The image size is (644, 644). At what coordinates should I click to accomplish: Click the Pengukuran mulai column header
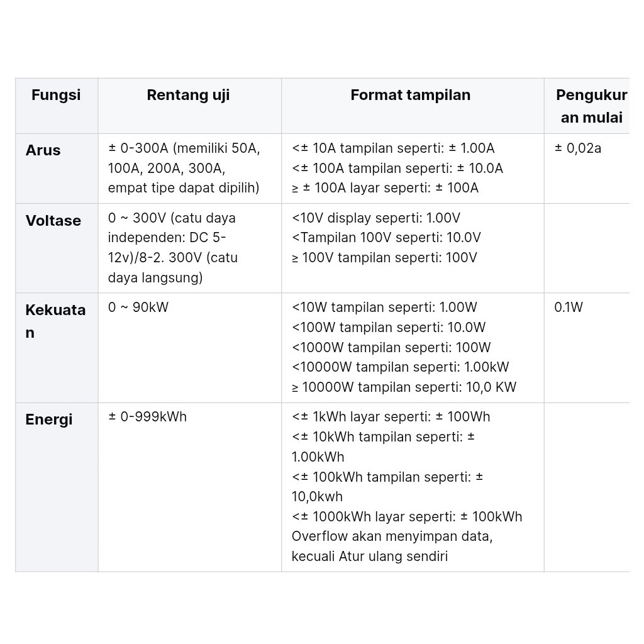[x=591, y=106]
